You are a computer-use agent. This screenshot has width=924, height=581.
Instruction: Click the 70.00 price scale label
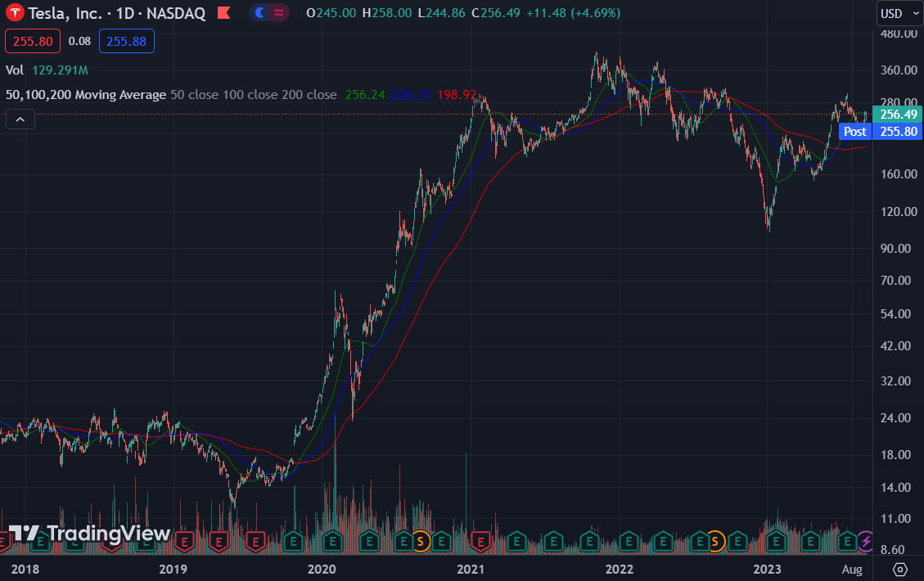[895, 281]
